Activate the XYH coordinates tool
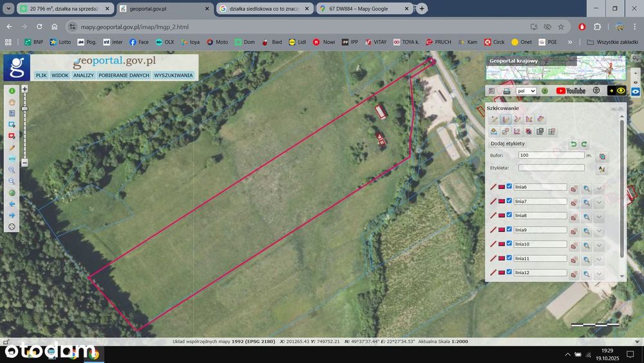The height and width of the screenshot is (363, 644). tap(12, 159)
